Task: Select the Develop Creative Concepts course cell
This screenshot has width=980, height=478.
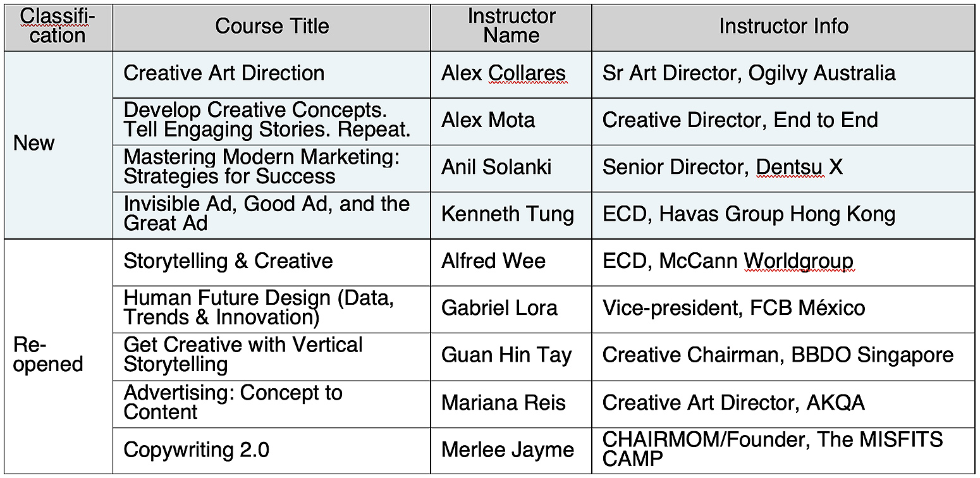Action: (272, 121)
